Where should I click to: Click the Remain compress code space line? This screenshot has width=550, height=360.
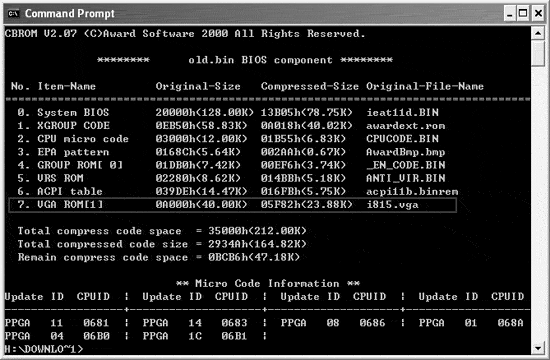[x=159, y=257]
